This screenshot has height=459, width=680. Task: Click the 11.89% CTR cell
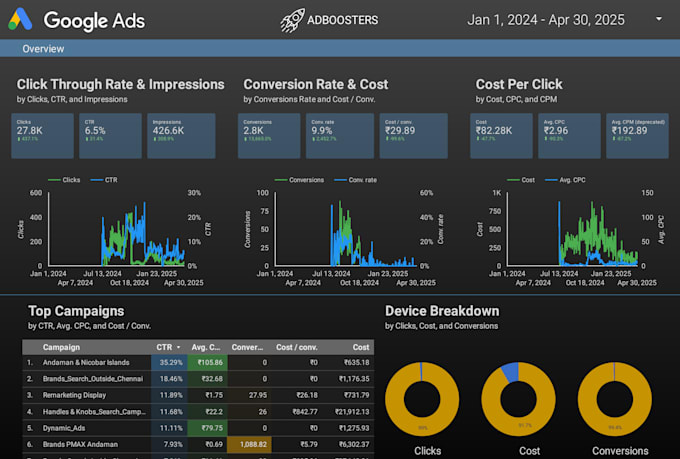[x=169, y=395]
